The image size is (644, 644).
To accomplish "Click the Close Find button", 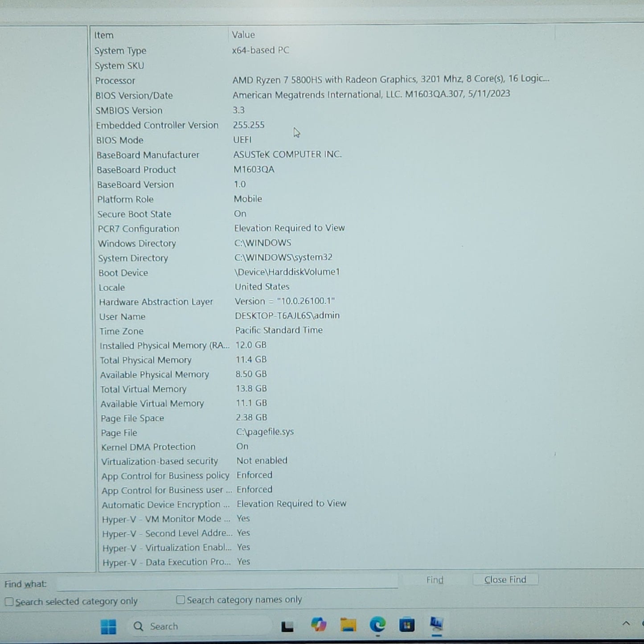I will click(x=505, y=579).
